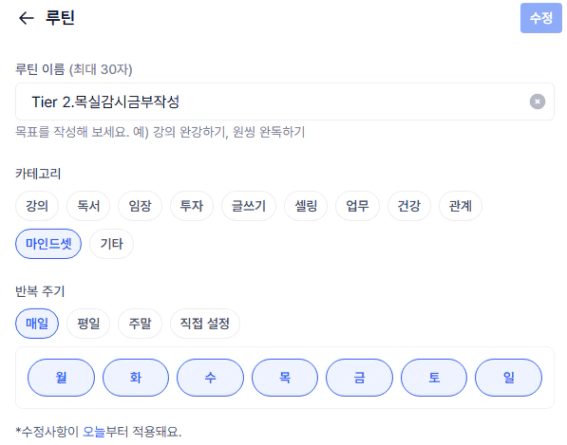Set repeat cycle to 주말
Screen dimensions: 567x445
pos(140,323)
